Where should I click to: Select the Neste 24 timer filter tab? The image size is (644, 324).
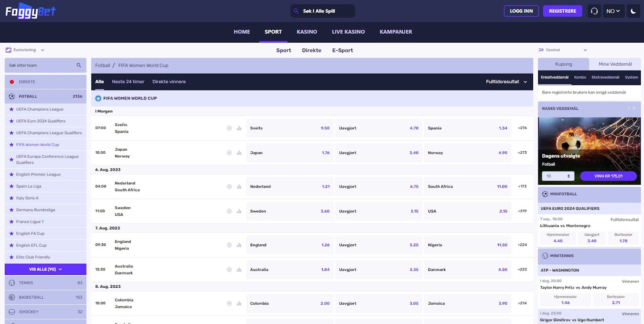(128, 81)
